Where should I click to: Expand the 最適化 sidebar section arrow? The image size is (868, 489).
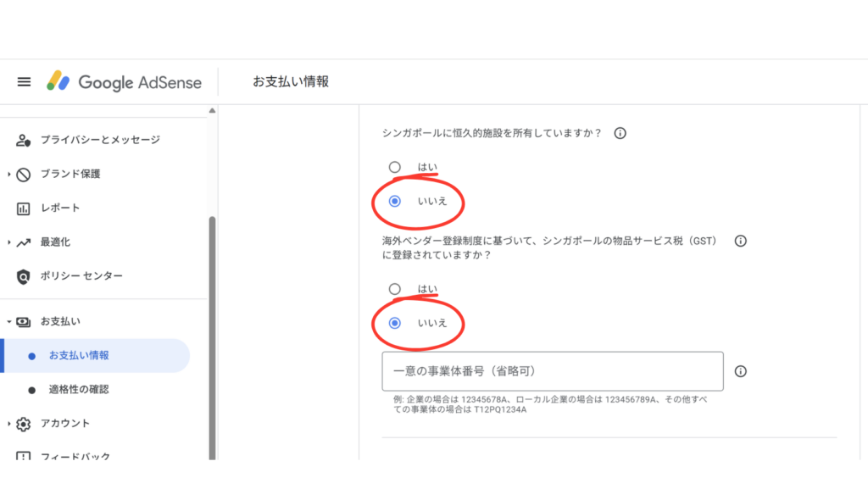pos(8,242)
